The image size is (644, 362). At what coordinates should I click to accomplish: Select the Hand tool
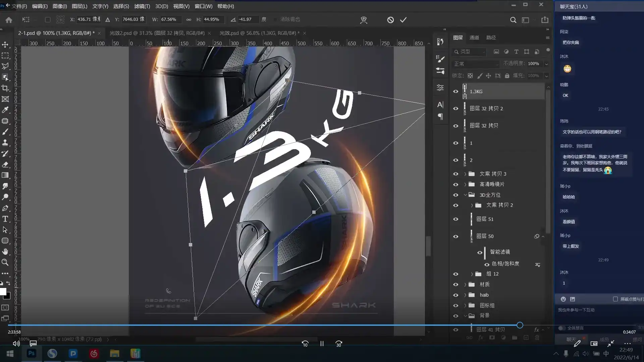click(5, 251)
